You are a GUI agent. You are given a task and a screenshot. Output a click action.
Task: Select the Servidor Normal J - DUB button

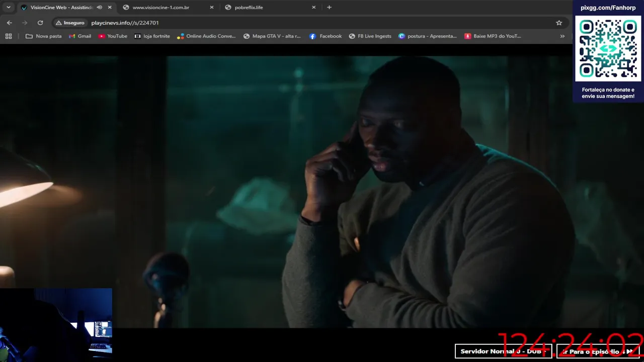(503, 351)
